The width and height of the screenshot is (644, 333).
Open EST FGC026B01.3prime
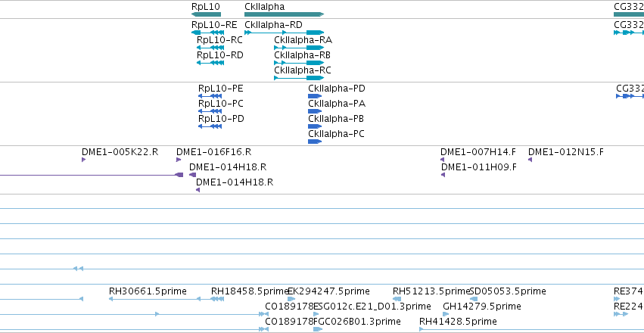357,321
